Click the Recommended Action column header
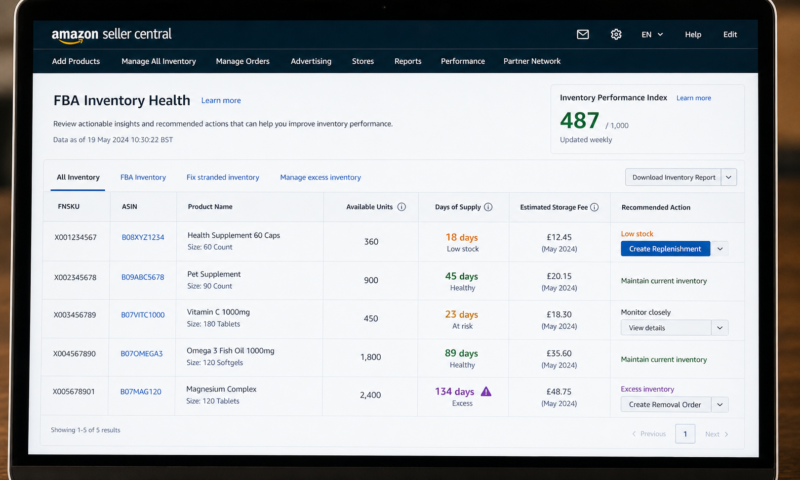Screen dimensions: 800x480 pos(656,208)
